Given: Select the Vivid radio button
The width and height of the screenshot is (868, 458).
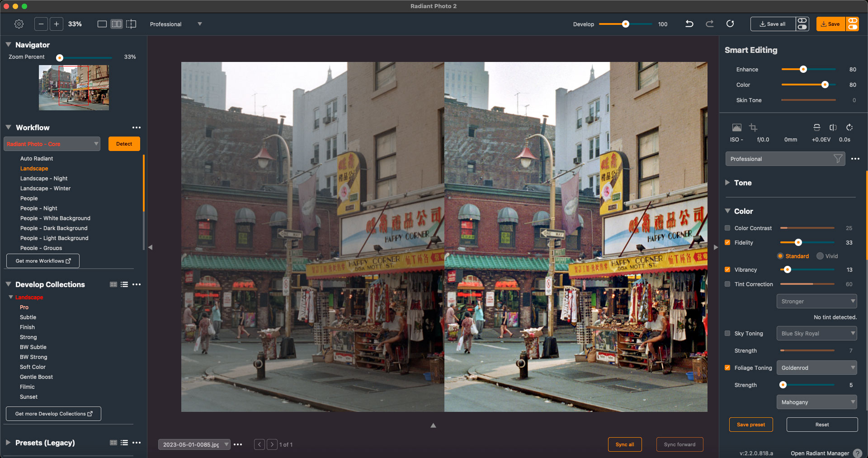Looking at the screenshot, I should [820, 256].
